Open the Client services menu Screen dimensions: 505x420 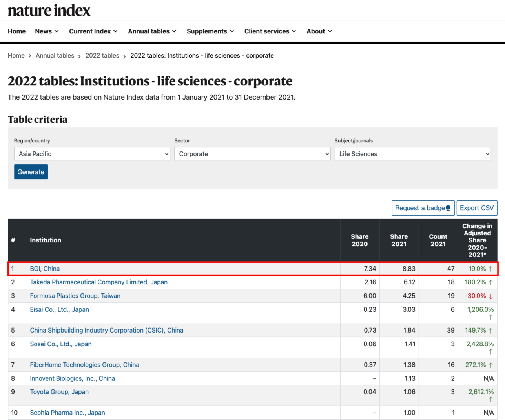(x=270, y=31)
